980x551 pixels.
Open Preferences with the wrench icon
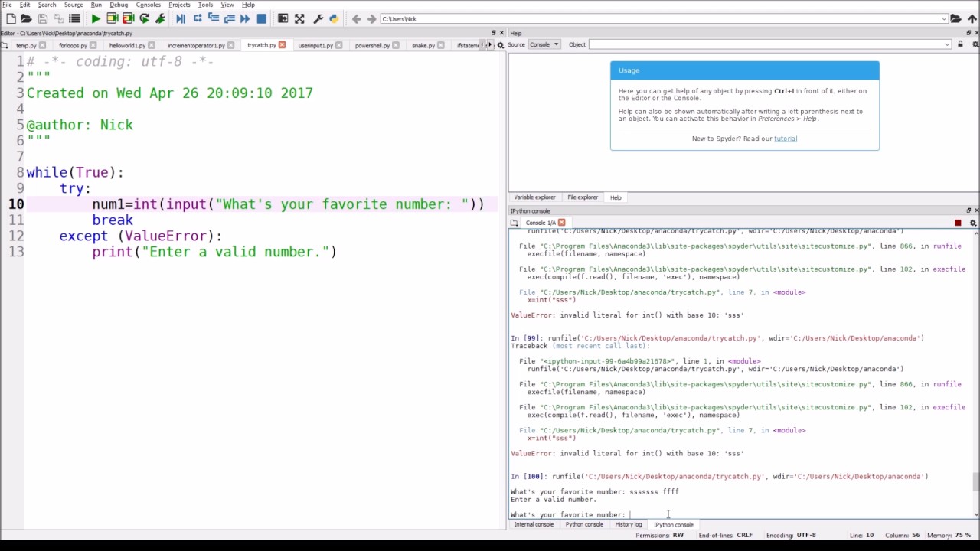318,18
